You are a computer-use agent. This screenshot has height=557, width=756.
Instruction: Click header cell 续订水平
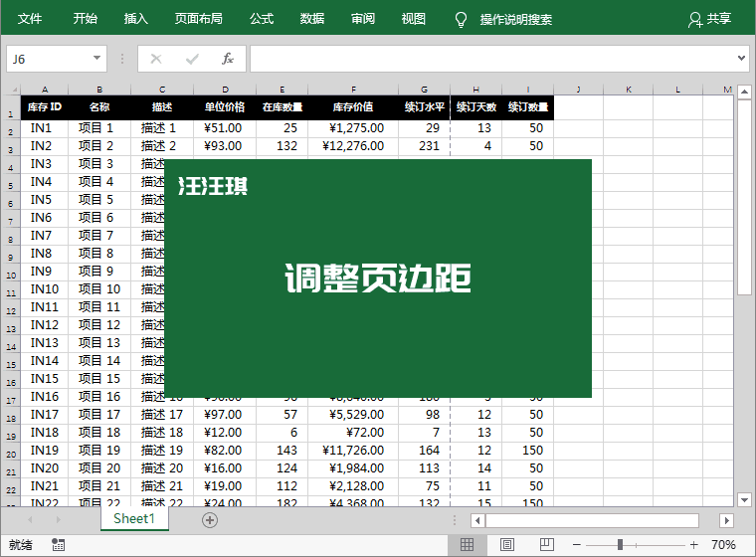point(425,107)
